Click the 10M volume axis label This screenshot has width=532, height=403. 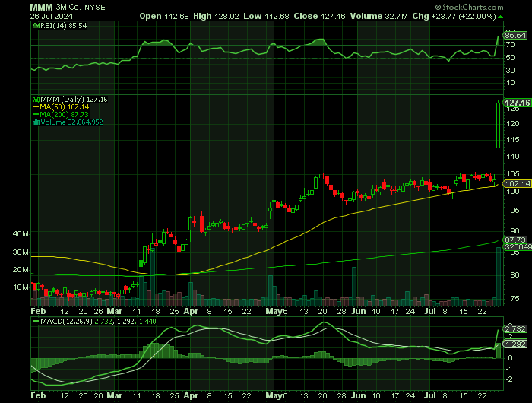tap(21, 287)
